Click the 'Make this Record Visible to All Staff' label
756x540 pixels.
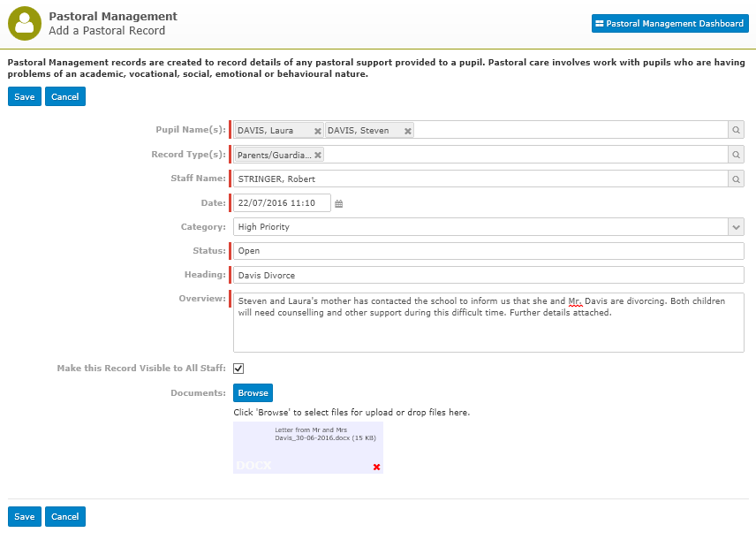click(141, 369)
